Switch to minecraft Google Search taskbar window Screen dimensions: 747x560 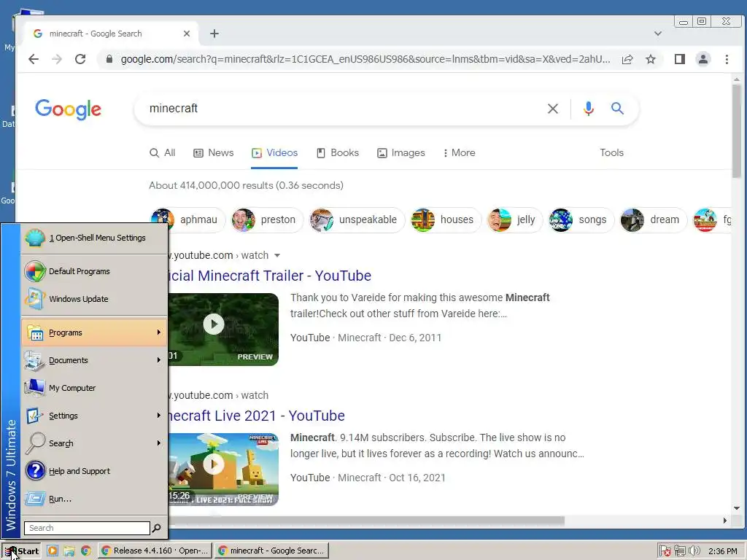(271, 551)
